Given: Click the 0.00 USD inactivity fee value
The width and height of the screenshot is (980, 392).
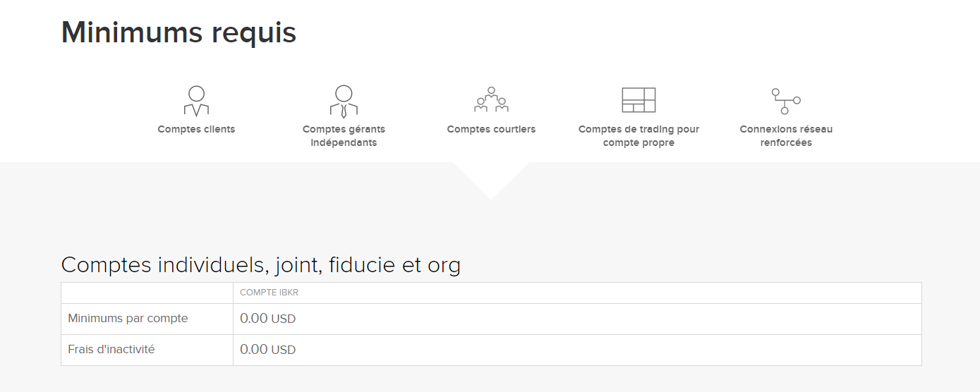Looking at the screenshot, I should point(267,350).
